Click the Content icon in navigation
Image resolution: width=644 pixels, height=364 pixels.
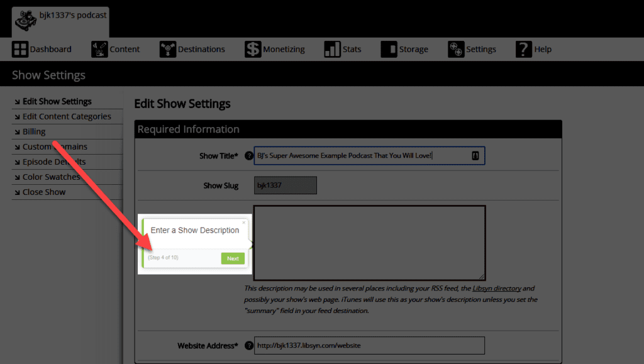pos(99,49)
